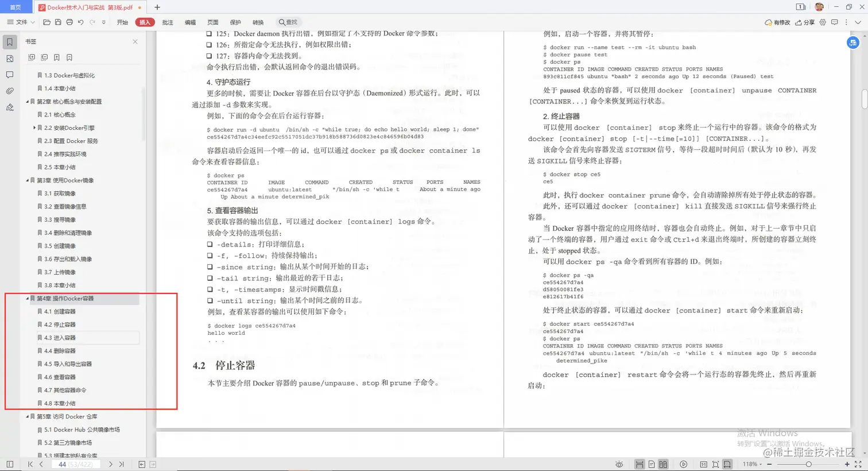Viewport: 868px width, 471px height.
Task: Toggle double-page view mode
Action: point(662,464)
